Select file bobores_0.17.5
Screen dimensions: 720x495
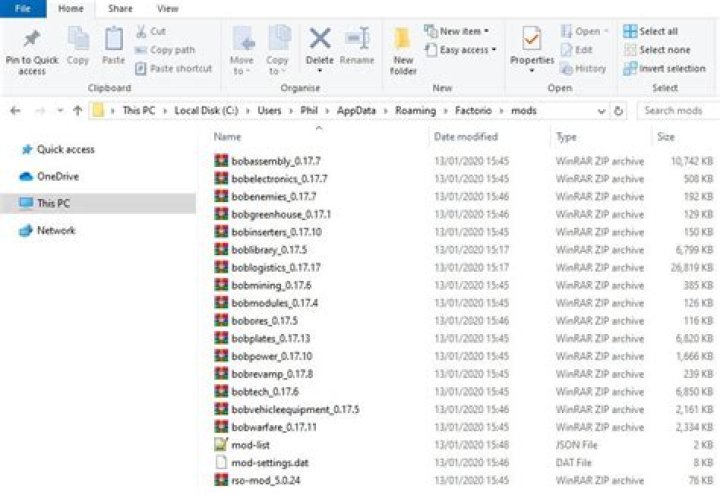[264, 321]
